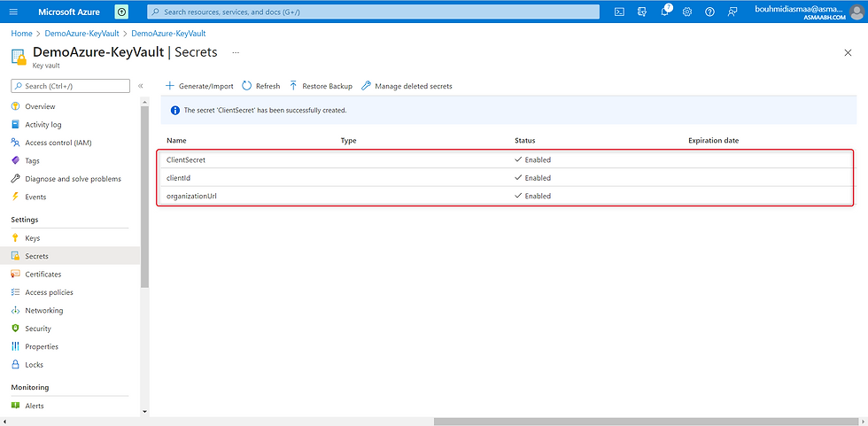Screen dimensions: 868x426
Task: Open Directories and subscriptions filter icon
Action: click(x=642, y=12)
